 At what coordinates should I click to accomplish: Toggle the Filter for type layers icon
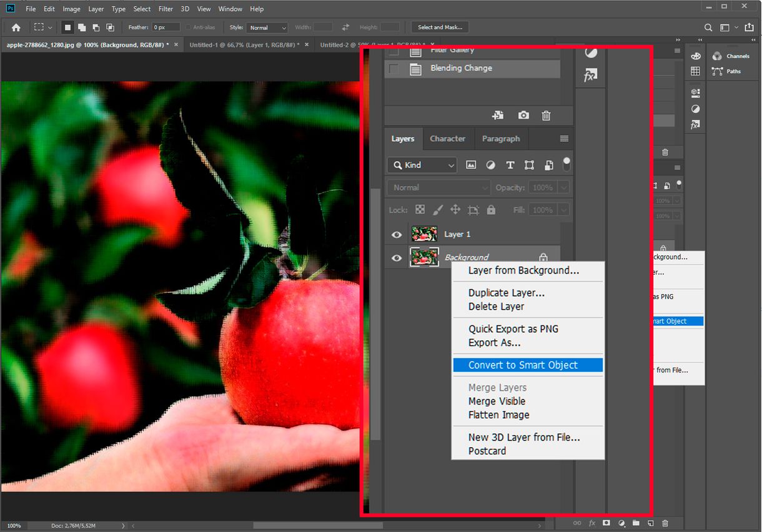(510, 165)
